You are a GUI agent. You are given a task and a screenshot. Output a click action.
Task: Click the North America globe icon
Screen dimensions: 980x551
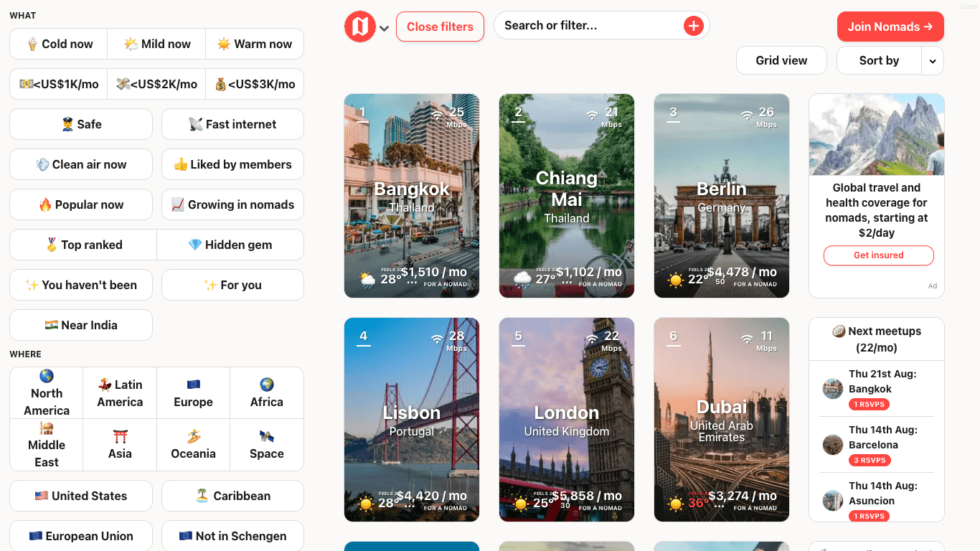(45, 375)
